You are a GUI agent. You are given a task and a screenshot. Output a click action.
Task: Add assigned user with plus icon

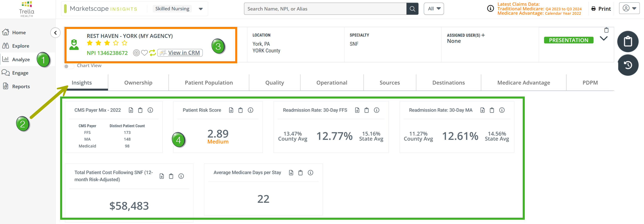(x=483, y=35)
